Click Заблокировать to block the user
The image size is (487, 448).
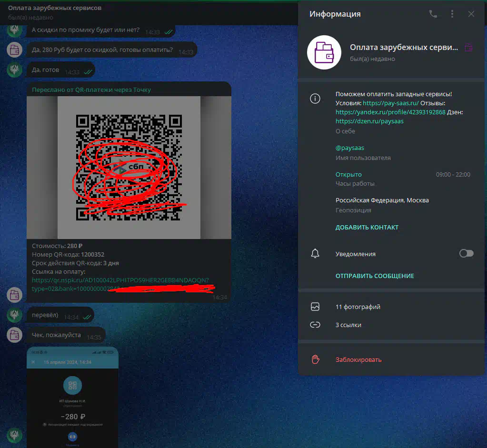click(x=358, y=360)
